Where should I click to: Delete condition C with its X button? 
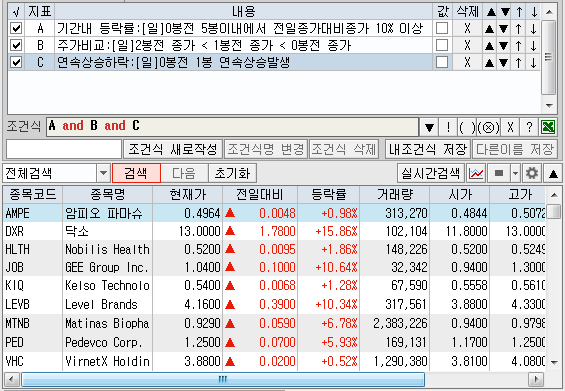tap(467, 62)
